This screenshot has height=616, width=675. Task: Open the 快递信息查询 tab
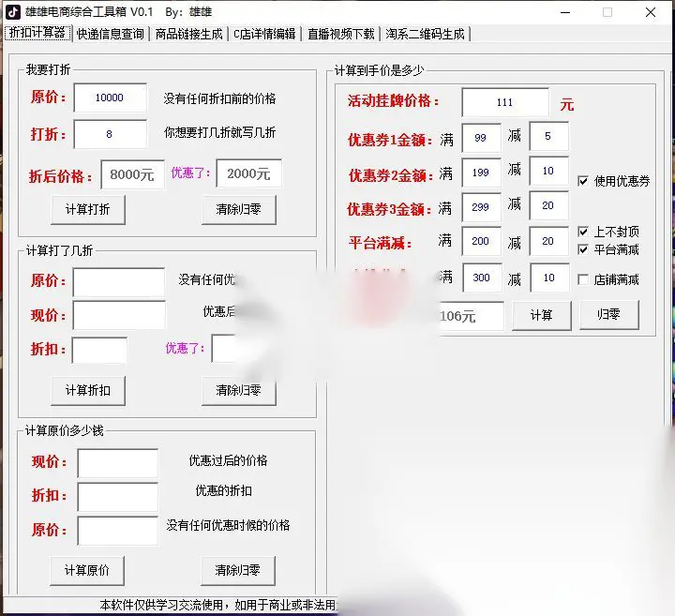(111, 34)
